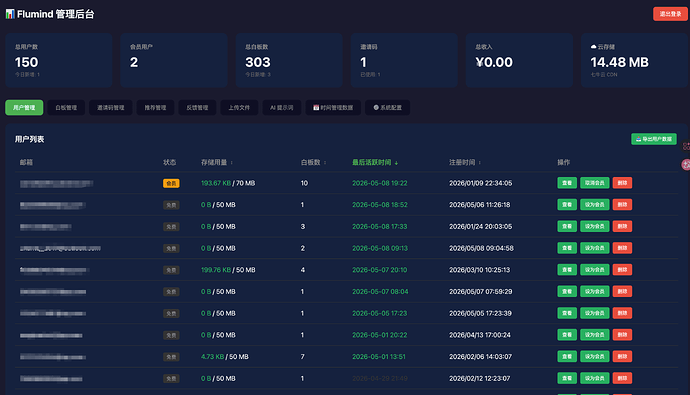This screenshot has width=690, height=395.
Task: Sort the table by 存储用量 column
Action: pos(217,162)
